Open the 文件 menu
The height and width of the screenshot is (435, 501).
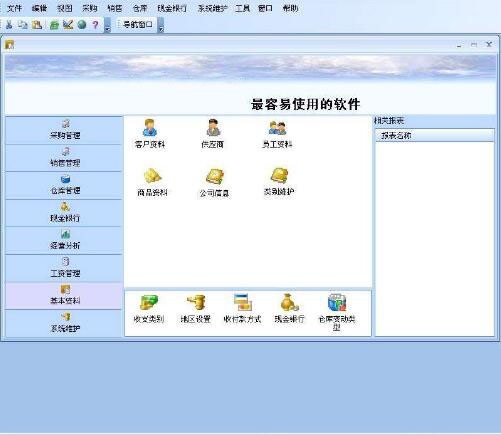[14, 8]
